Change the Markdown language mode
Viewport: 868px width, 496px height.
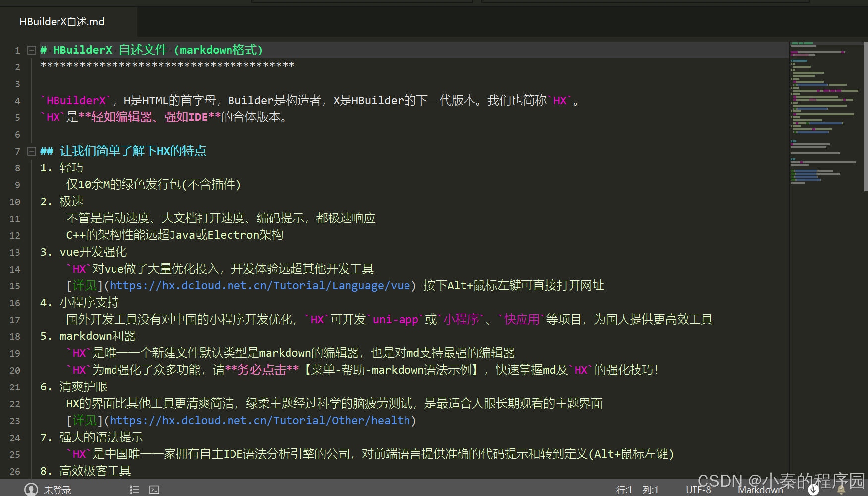click(760, 490)
